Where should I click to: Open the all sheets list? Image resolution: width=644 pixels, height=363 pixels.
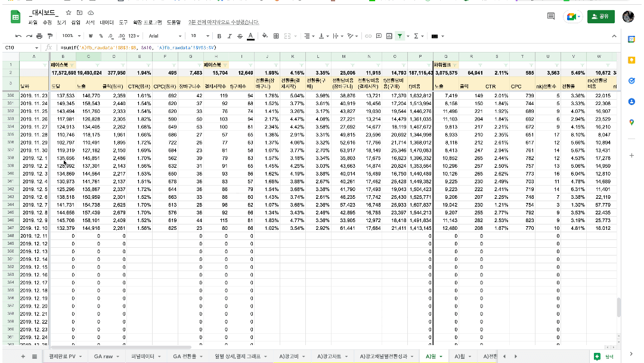coord(35,356)
